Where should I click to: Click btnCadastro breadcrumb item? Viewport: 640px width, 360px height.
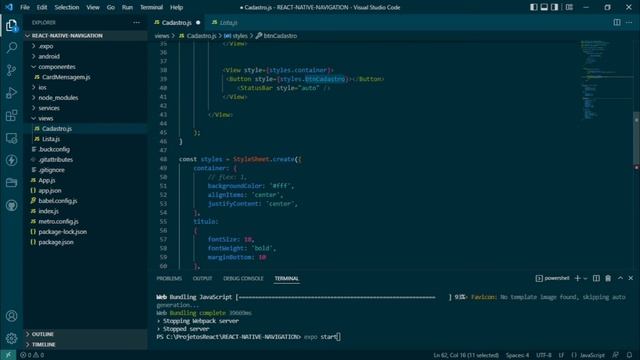[276, 36]
